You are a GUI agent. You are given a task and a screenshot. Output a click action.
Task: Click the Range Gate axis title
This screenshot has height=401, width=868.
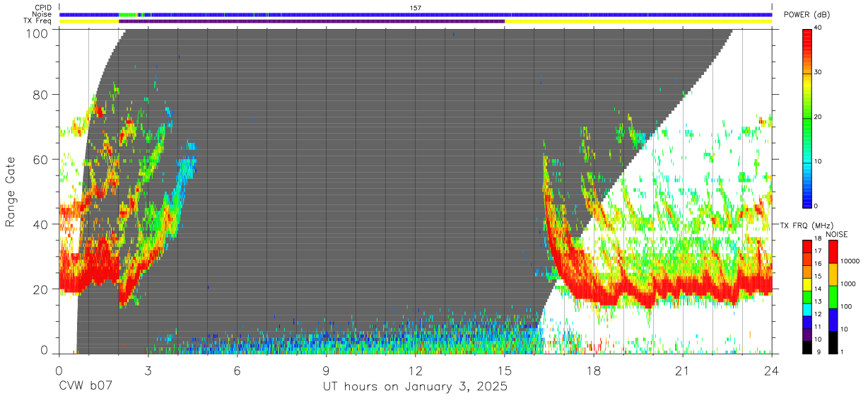click(11, 192)
